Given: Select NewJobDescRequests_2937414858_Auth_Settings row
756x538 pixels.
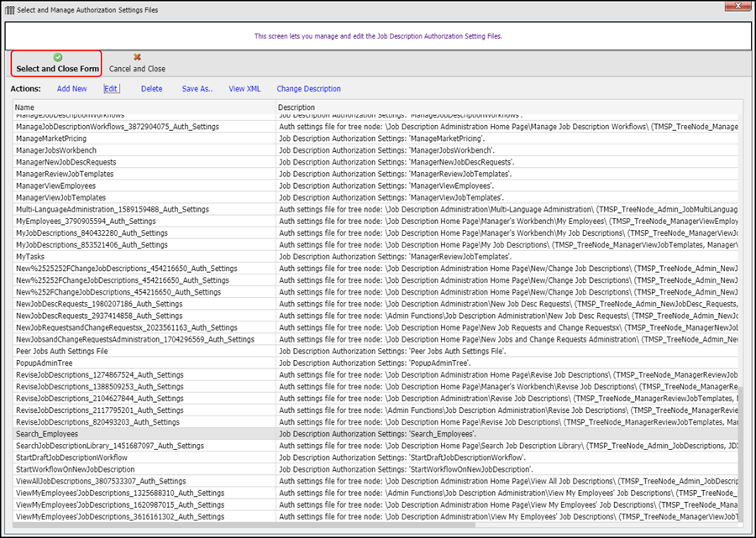Looking at the screenshot, I should [375, 316].
